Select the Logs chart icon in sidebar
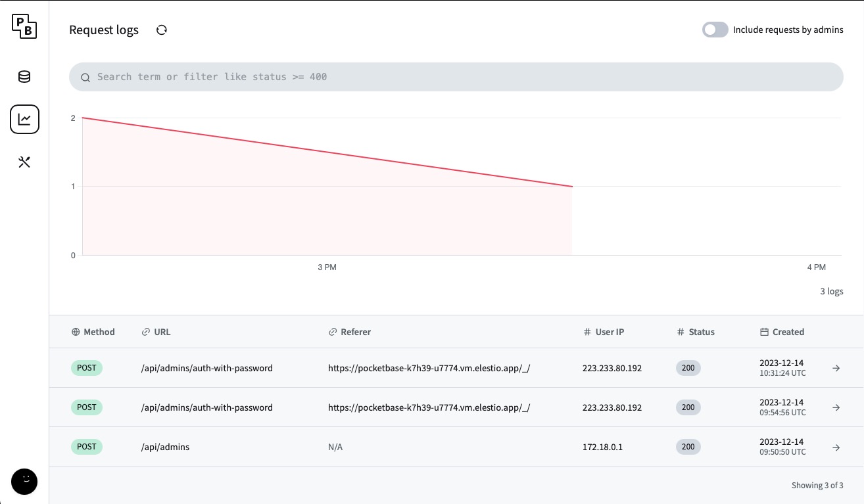864x504 pixels. pos(24,119)
